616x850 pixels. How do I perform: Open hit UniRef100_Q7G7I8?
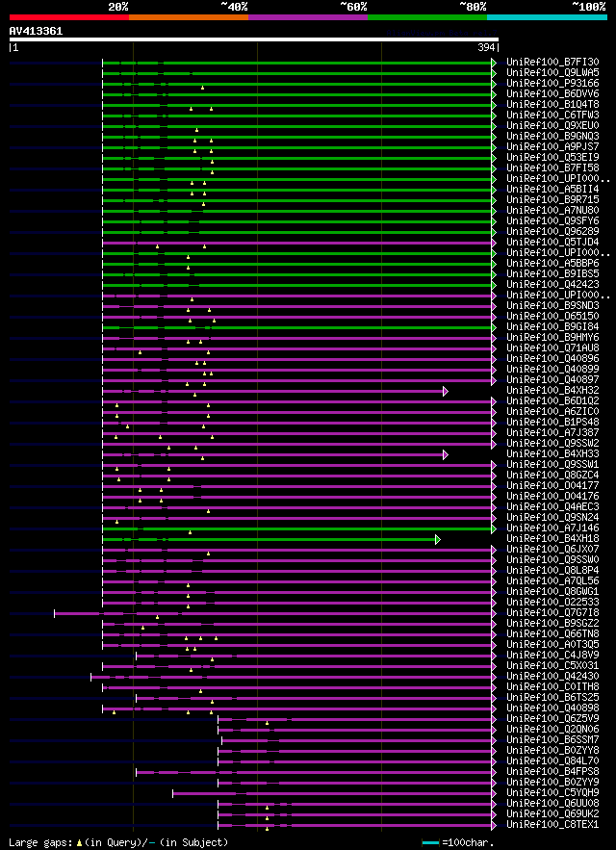(552, 612)
